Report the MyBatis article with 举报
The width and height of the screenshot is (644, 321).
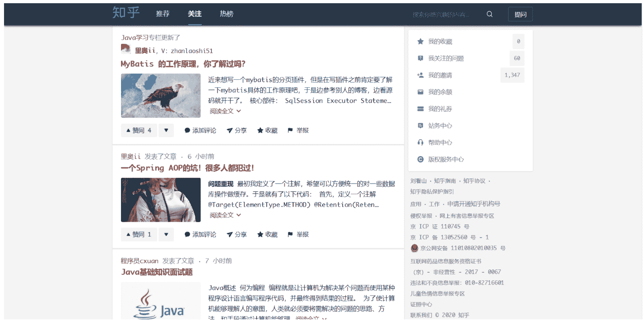298,130
